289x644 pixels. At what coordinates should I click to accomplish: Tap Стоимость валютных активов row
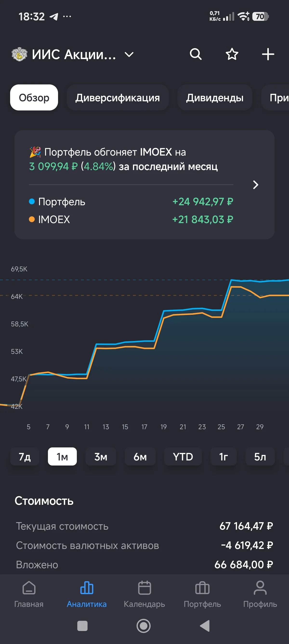144,545
